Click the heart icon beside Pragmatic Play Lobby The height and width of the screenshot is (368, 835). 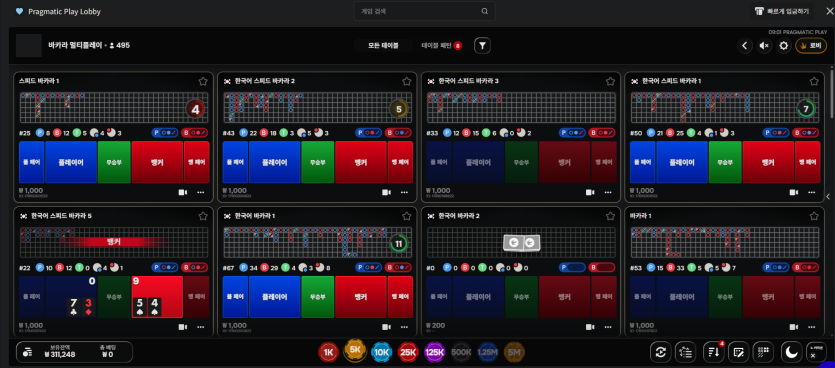tap(20, 11)
